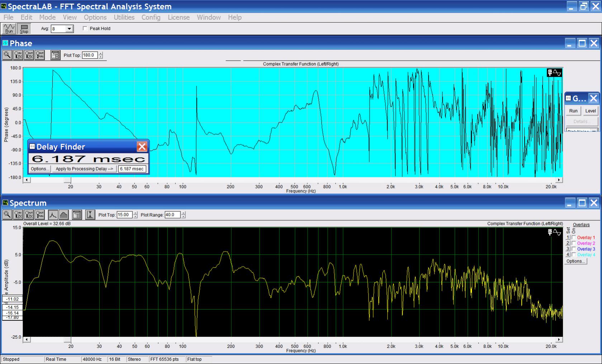Open the Spectrum plot options dialog icon
Screen dimensions: 602x364
77,215
